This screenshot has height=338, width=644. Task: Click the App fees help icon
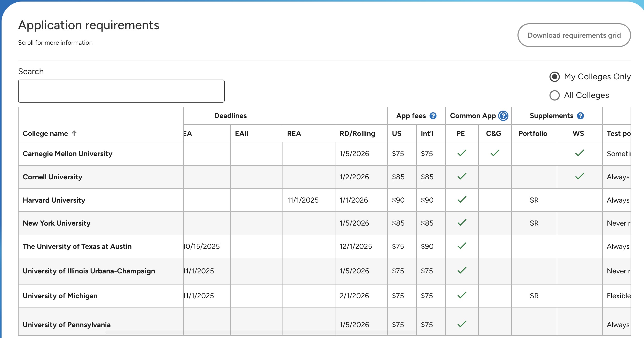pyautogui.click(x=433, y=116)
